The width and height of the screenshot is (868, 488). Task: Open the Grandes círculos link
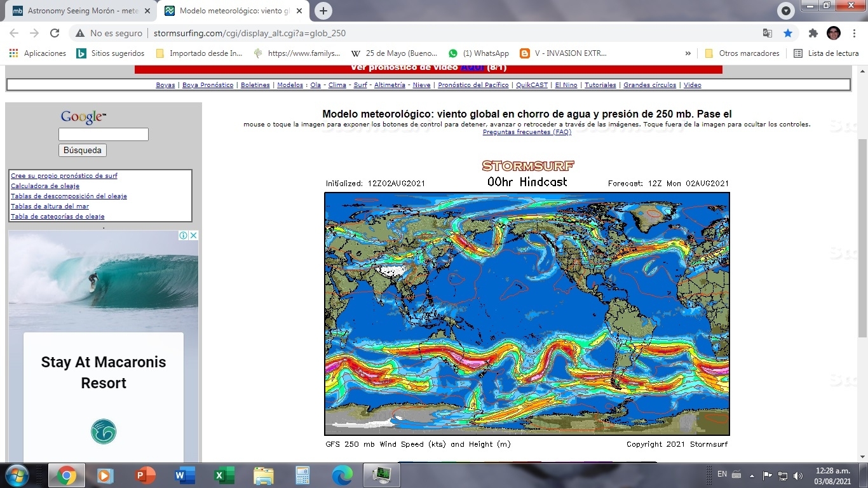(x=650, y=85)
